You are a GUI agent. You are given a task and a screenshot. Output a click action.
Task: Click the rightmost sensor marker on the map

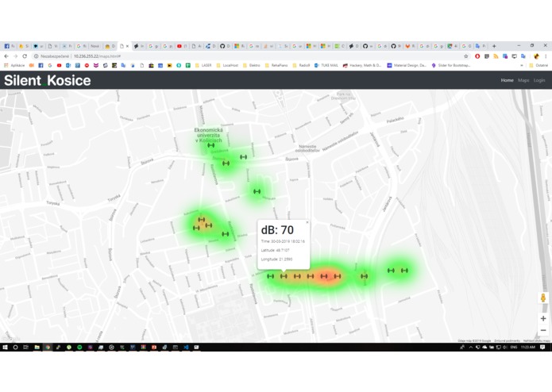click(404, 271)
